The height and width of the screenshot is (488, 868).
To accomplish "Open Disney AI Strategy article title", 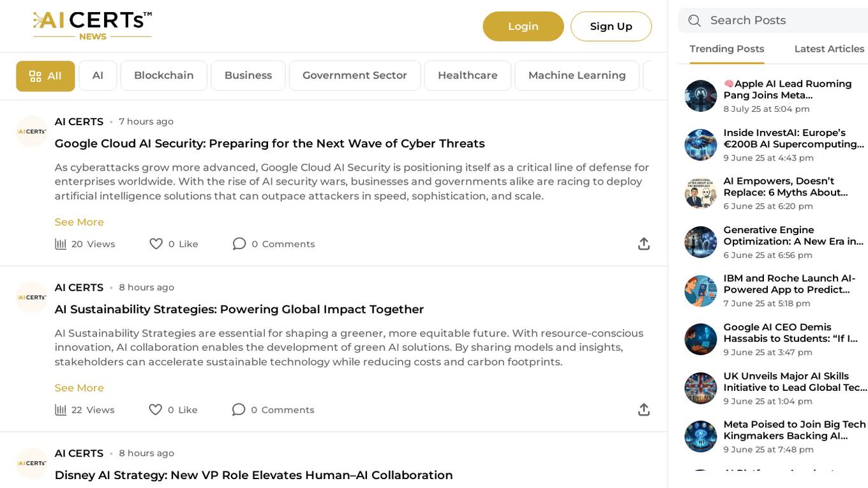I will pyautogui.click(x=254, y=475).
